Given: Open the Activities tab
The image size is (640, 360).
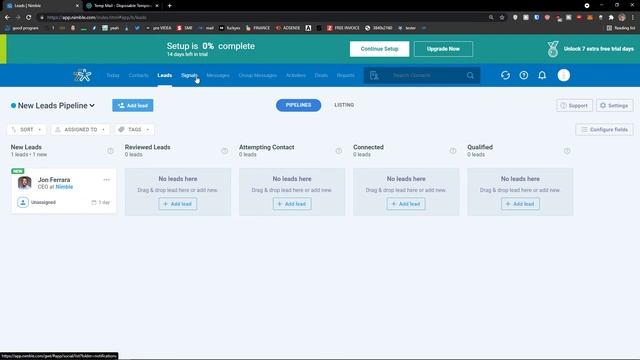Looking at the screenshot, I should tap(296, 76).
